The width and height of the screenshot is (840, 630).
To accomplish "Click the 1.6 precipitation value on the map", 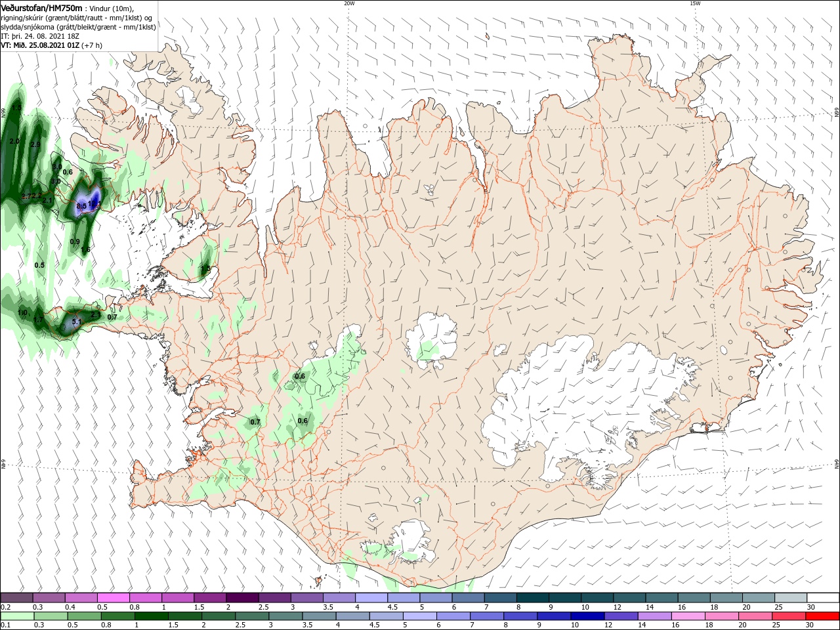I will [x=85, y=249].
